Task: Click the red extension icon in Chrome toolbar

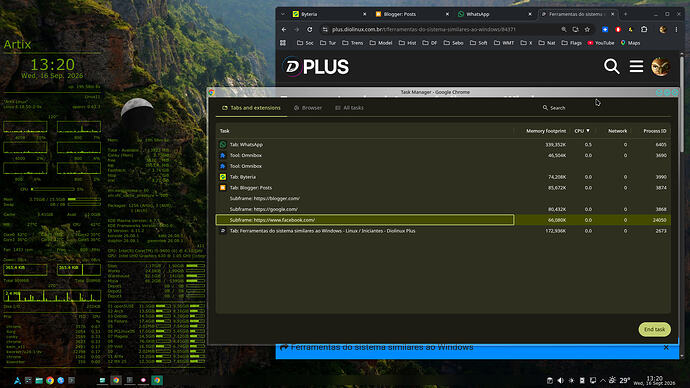Action: pyautogui.click(x=618, y=29)
